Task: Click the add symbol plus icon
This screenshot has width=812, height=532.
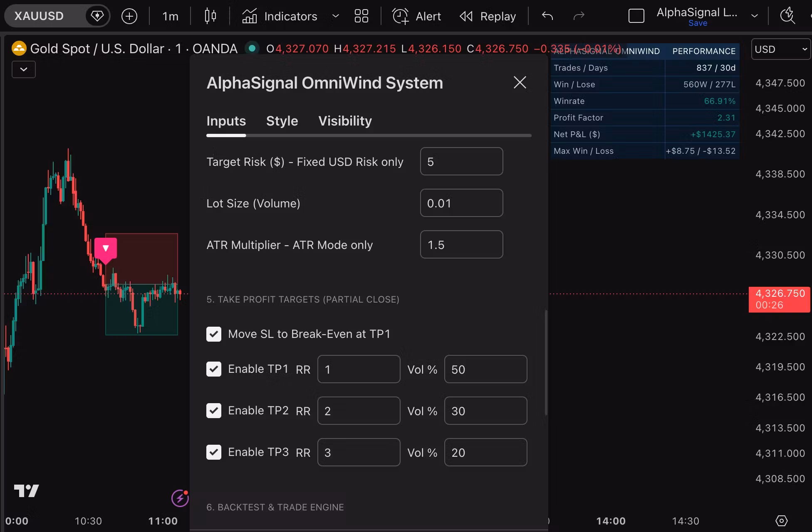Action: (x=129, y=16)
